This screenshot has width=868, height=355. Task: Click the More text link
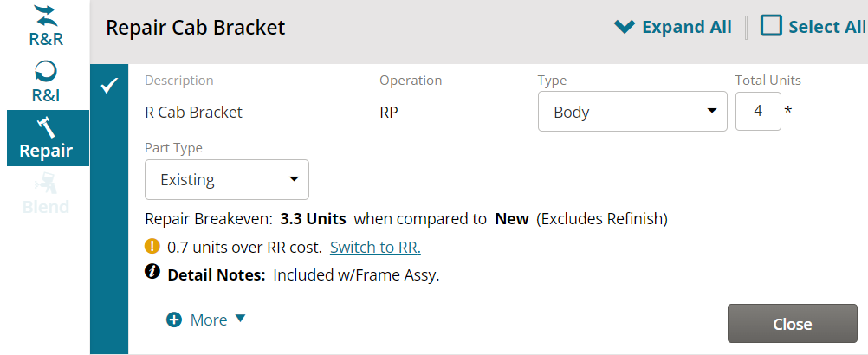tap(209, 320)
